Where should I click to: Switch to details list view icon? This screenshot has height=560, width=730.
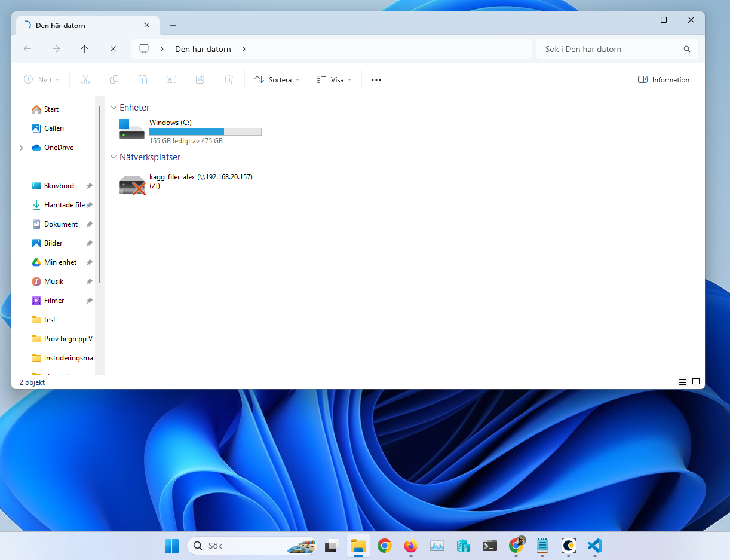point(683,382)
